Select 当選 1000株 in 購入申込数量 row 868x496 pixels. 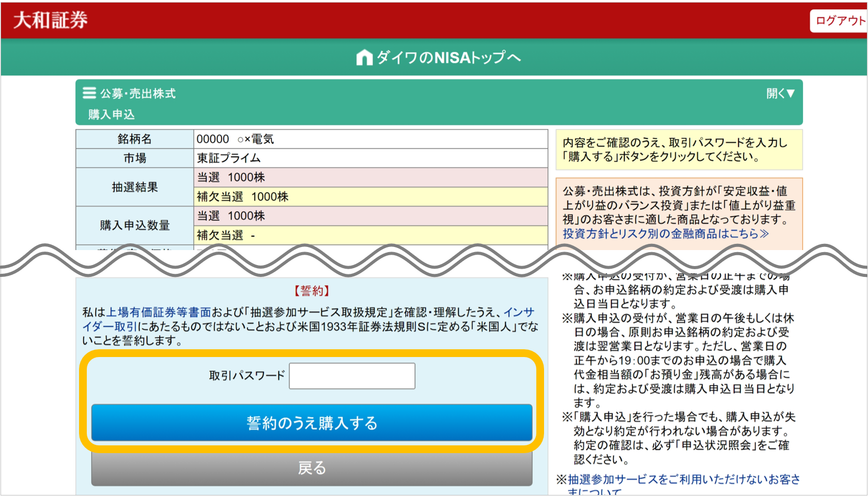point(370,216)
